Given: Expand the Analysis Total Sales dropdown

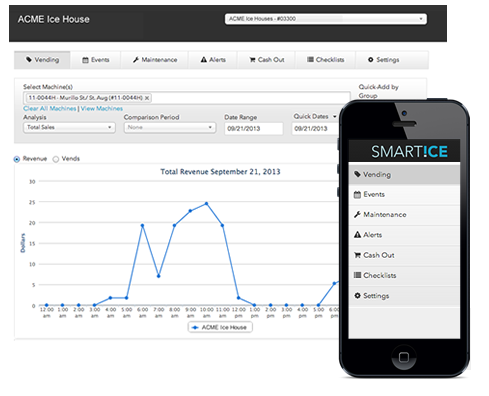Looking at the screenshot, I should click(x=69, y=127).
